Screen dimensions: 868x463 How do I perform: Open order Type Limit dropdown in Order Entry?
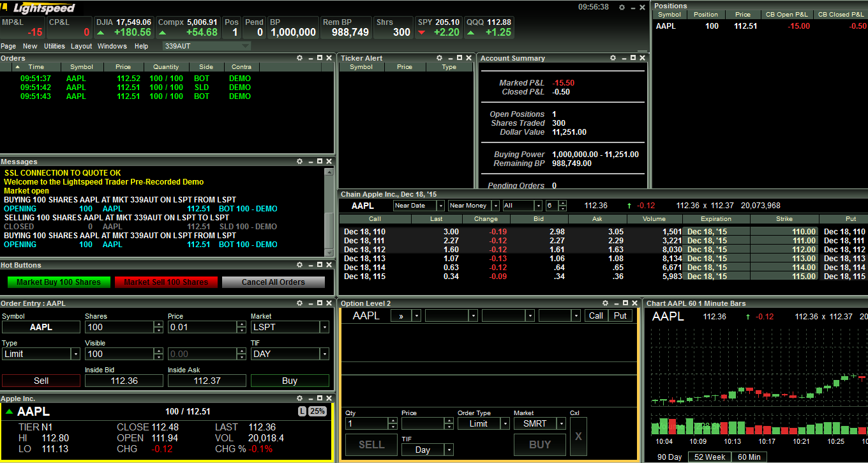click(x=41, y=354)
